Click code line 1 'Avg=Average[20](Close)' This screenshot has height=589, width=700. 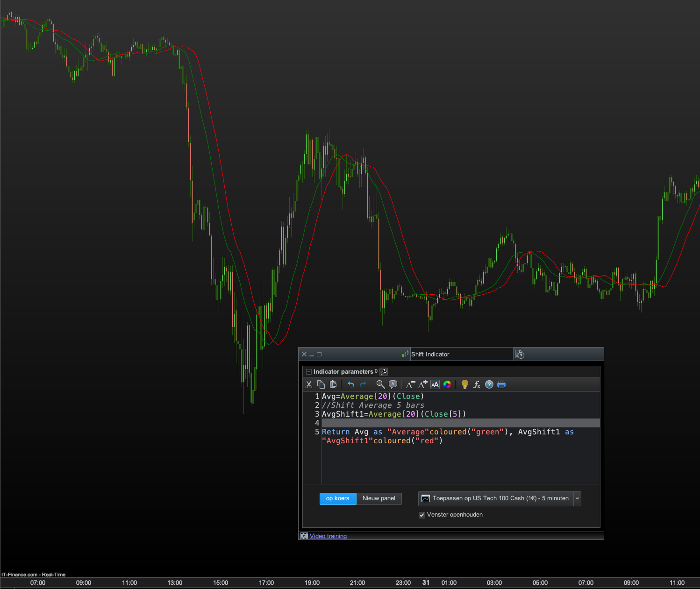point(373,397)
